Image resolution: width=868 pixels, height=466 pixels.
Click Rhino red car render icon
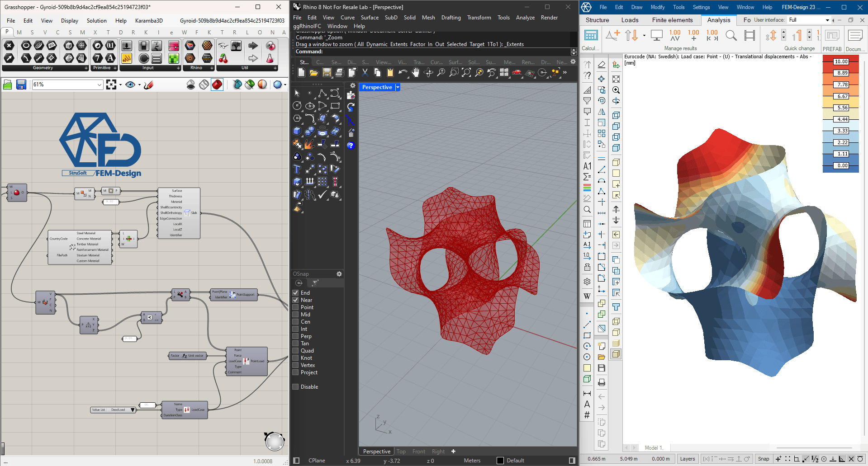(517, 73)
